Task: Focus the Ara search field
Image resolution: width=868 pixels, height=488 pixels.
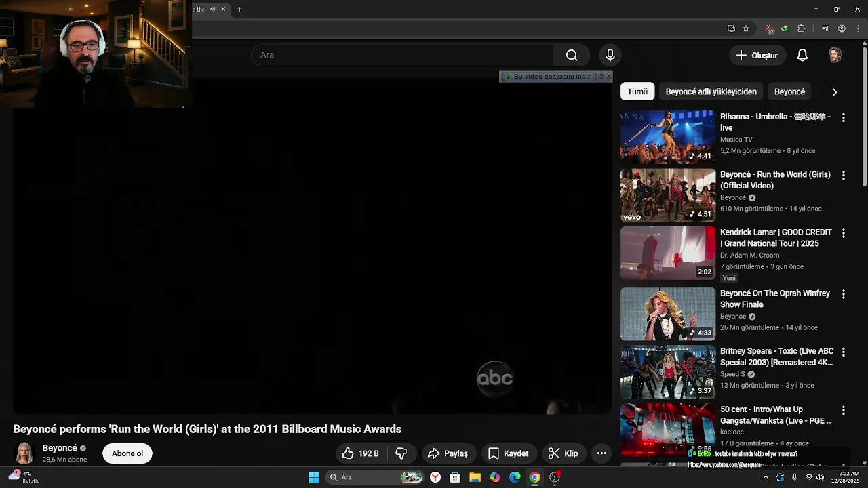Action: (x=403, y=55)
